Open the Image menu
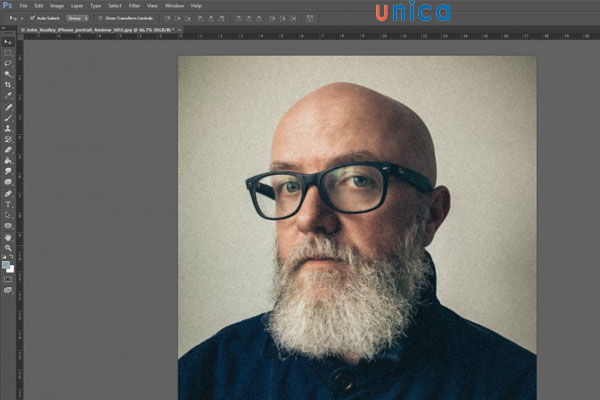Screen dimensions: 600x400 [54, 5]
